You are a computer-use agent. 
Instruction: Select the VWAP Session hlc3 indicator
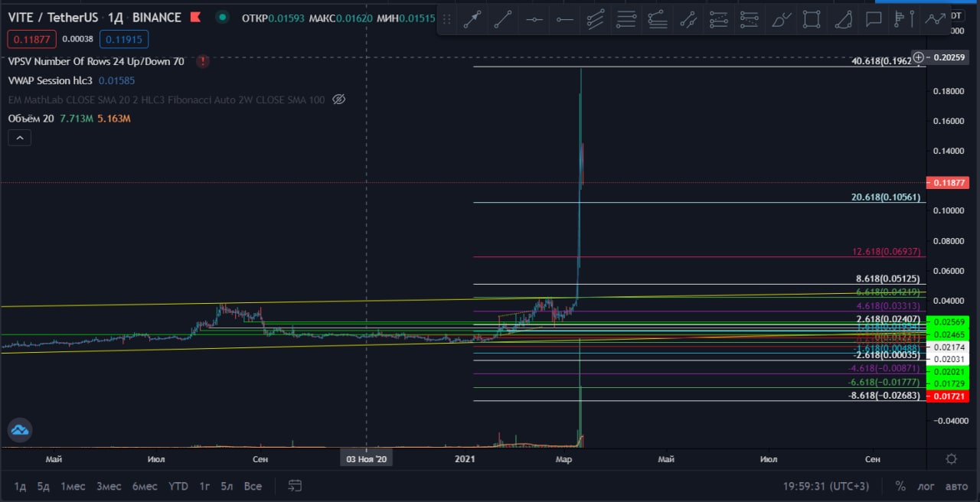(49, 80)
